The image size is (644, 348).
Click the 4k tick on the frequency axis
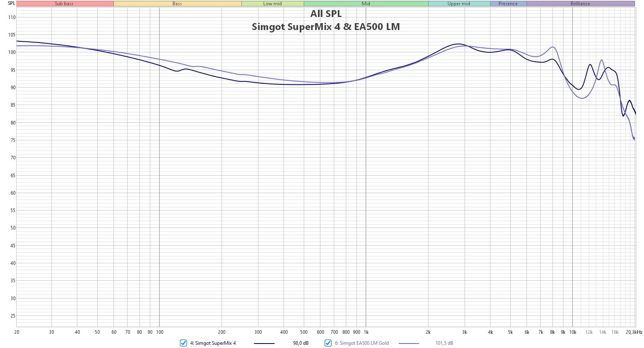click(490, 332)
